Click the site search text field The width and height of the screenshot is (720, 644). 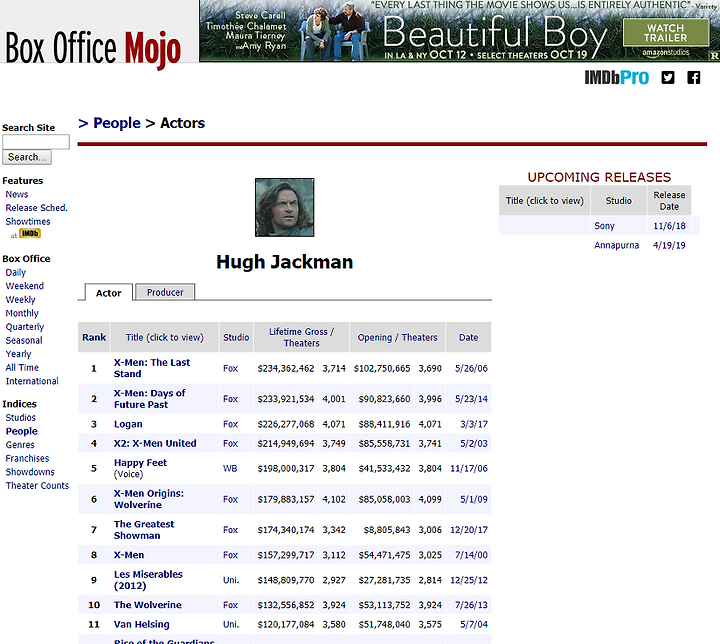(x=36, y=142)
